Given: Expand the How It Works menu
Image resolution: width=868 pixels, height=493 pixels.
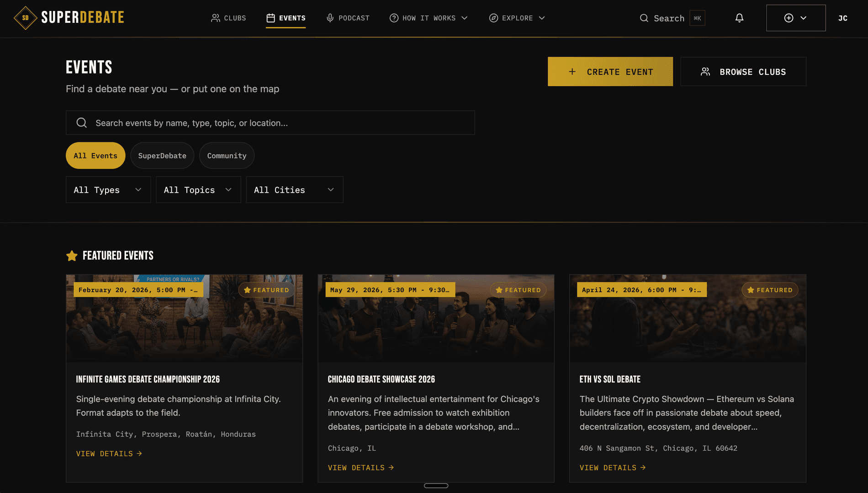Looking at the screenshot, I should (x=429, y=18).
